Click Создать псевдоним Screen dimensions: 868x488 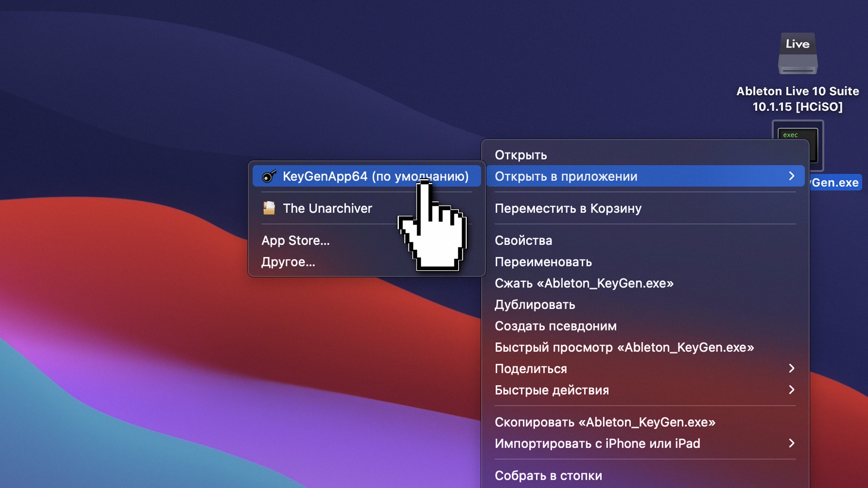tap(556, 326)
